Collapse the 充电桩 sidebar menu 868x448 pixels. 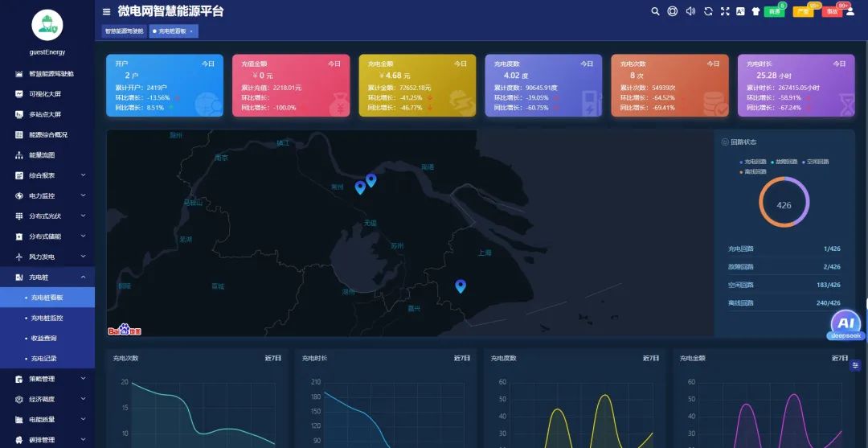[x=47, y=277]
